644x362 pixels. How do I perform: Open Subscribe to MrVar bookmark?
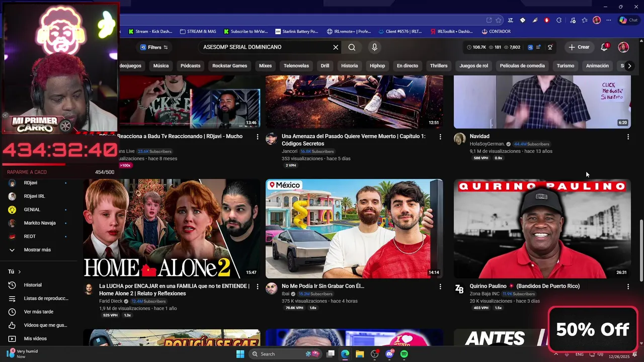[x=246, y=31]
